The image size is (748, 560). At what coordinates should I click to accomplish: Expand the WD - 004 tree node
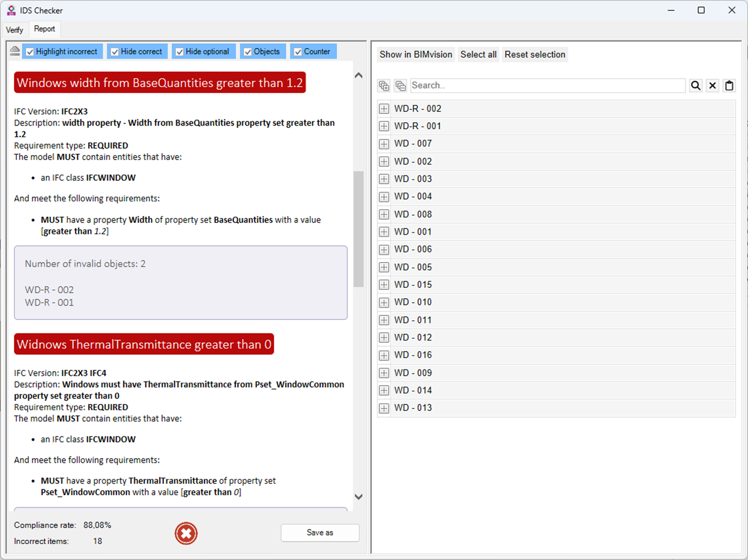(x=384, y=197)
